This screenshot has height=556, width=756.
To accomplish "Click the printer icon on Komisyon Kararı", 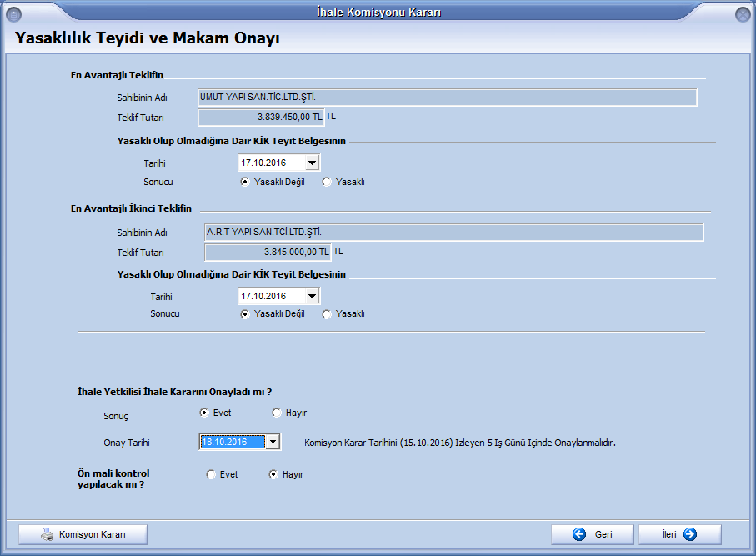I will [x=48, y=535].
